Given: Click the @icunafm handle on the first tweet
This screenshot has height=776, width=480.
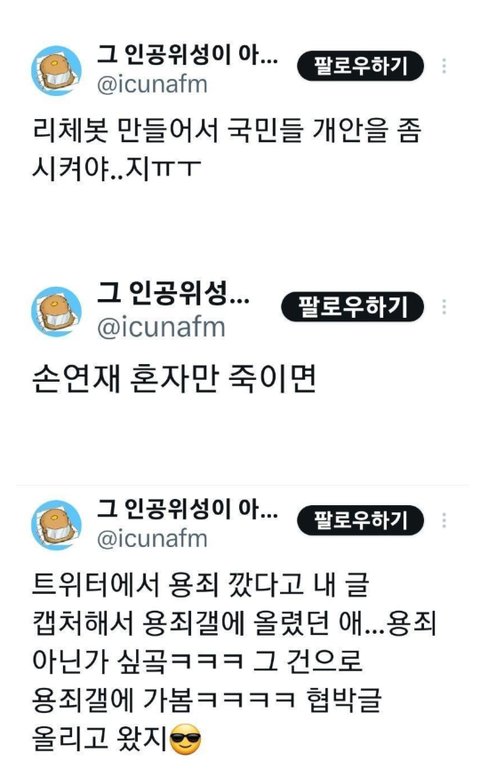Looking at the screenshot, I should tap(152, 85).
